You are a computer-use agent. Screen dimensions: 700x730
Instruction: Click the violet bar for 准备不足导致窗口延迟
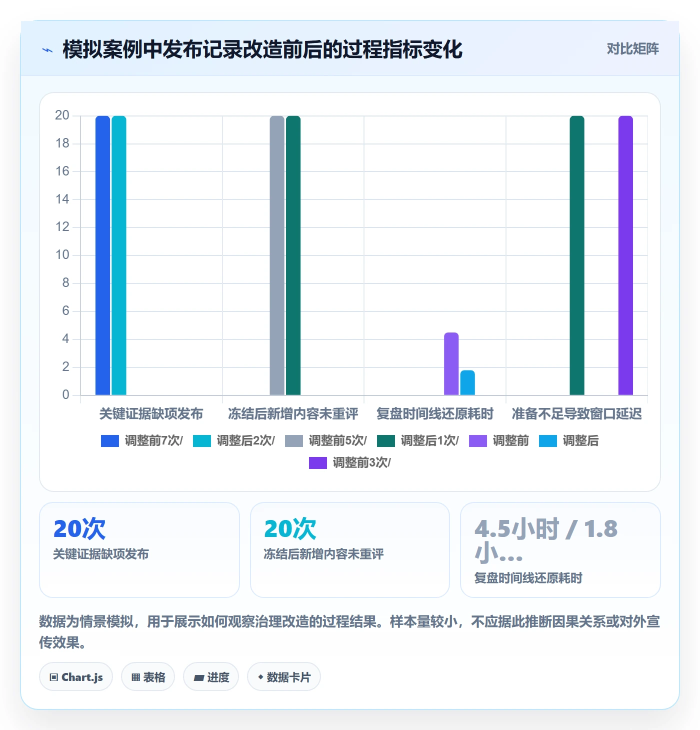[x=626, y=255]
